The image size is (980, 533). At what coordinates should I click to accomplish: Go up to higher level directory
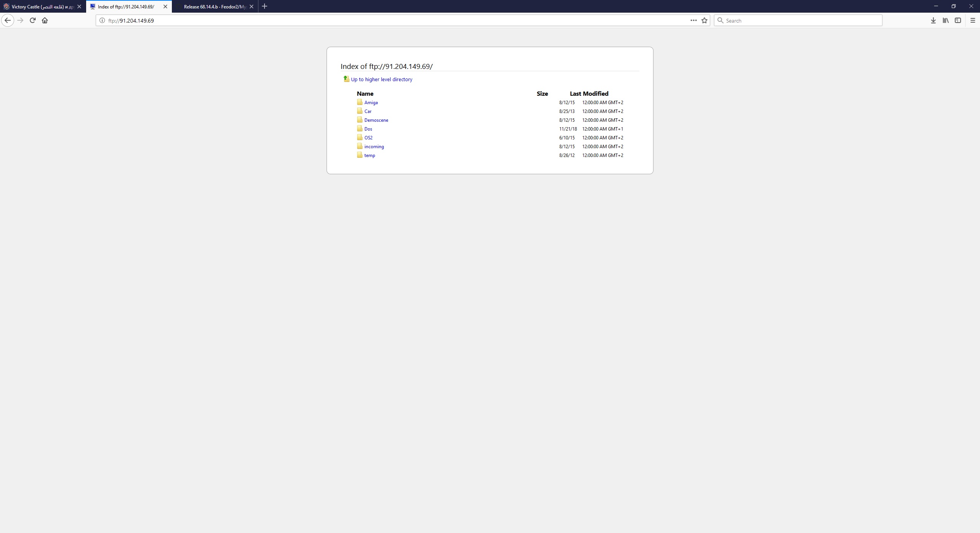click(381, 79)
